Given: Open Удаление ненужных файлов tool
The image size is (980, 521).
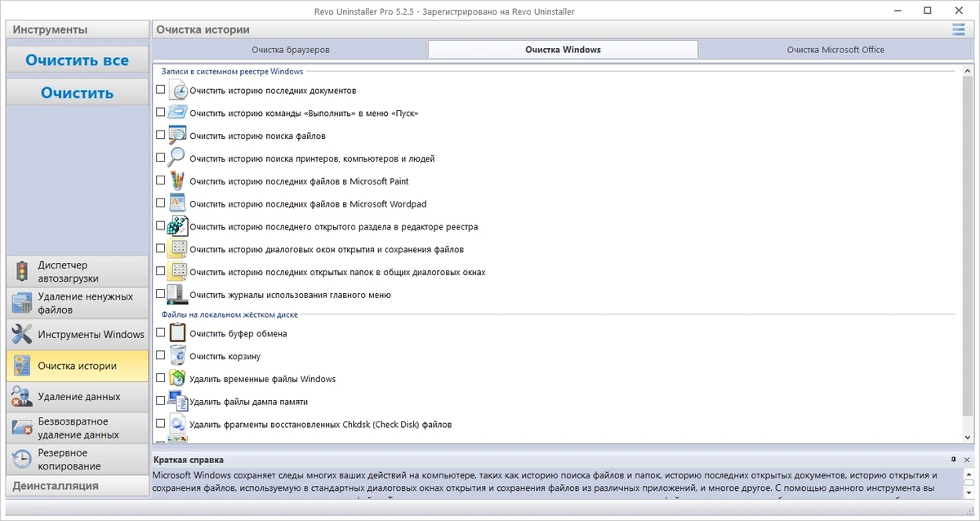Looking at the screenshot, I should pos(78,303).
